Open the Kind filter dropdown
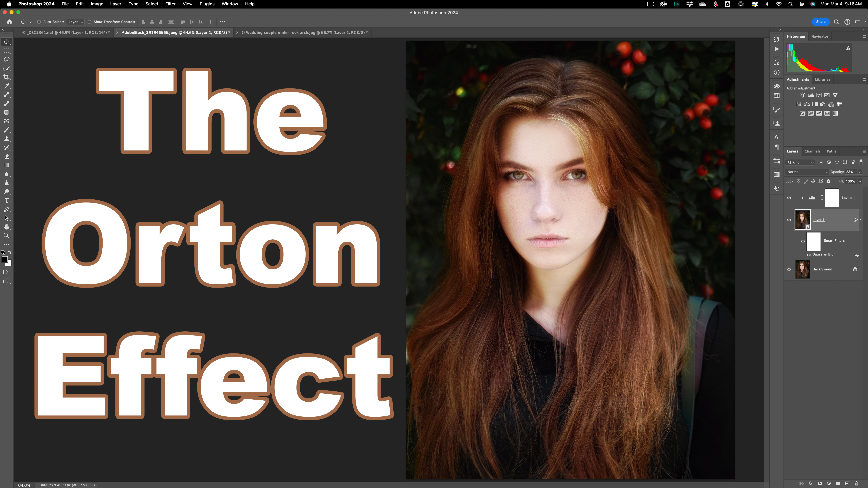The width and height of the screenshot is (868, 488). [800, 162]
